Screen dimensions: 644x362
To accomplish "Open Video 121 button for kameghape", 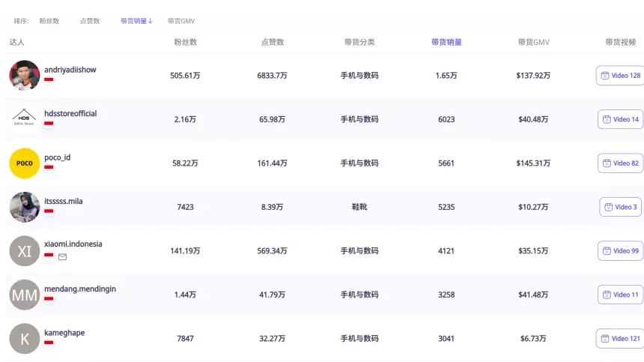I will pos(620,339).
